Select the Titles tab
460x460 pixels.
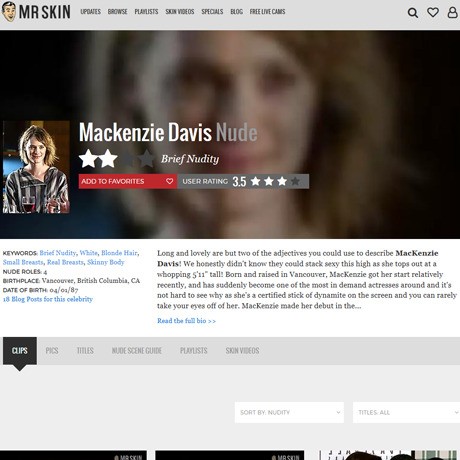point(85,351)
